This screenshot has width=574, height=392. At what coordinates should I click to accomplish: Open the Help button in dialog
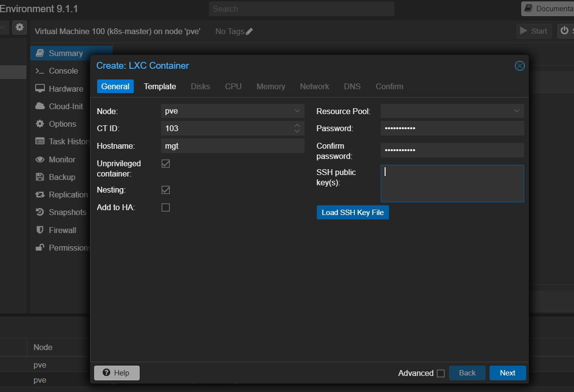click(x=117, y=373)
